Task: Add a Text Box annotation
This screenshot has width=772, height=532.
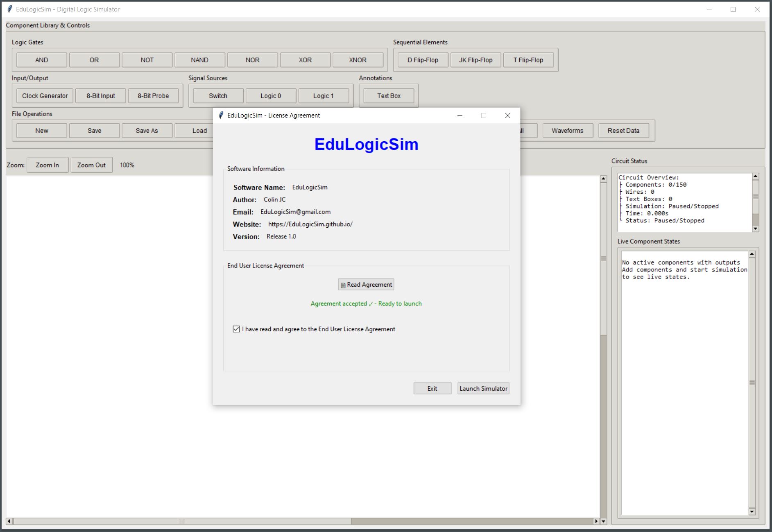Action: [x=389, y=96]
